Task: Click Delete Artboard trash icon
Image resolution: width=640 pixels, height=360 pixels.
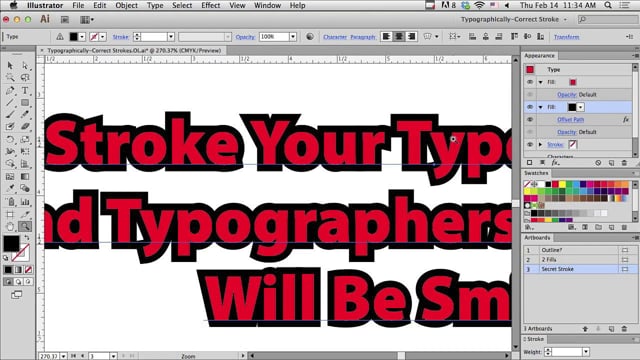Action: click(x=624, y=329)
